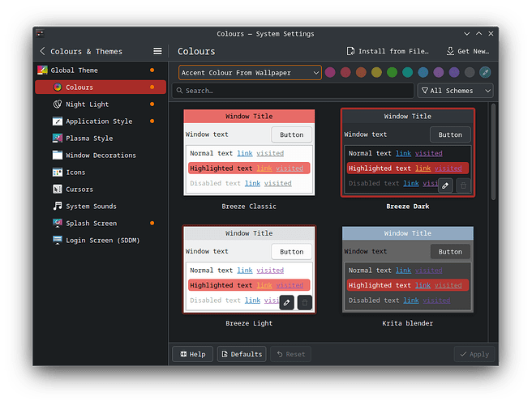
Task: Choose the yellow accent colour
Action: point(376,72)
